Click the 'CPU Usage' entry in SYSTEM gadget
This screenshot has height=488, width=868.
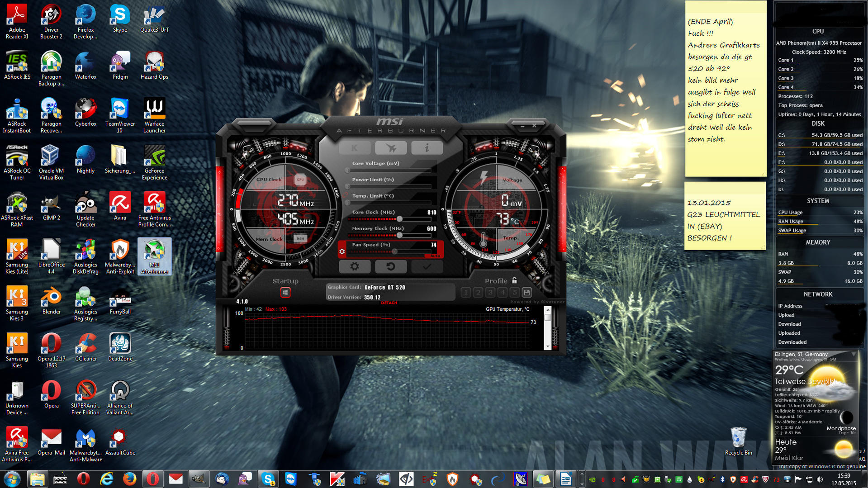pos(820,213)
